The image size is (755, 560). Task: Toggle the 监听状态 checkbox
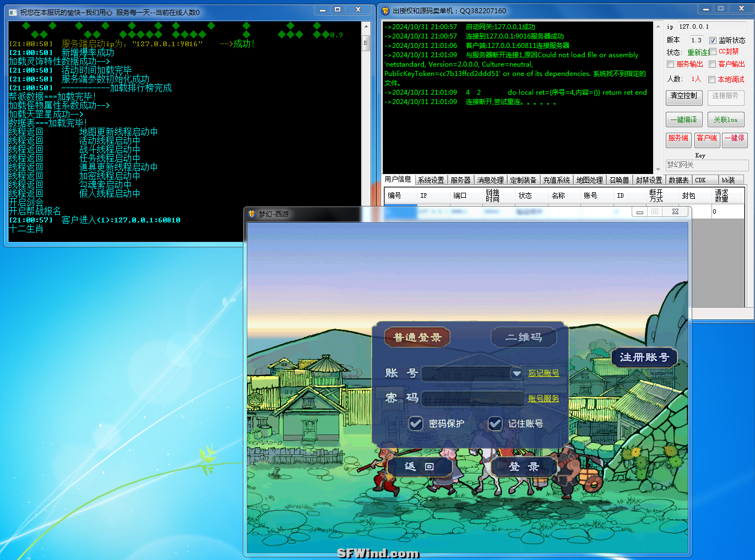click(x=713, y=40)
